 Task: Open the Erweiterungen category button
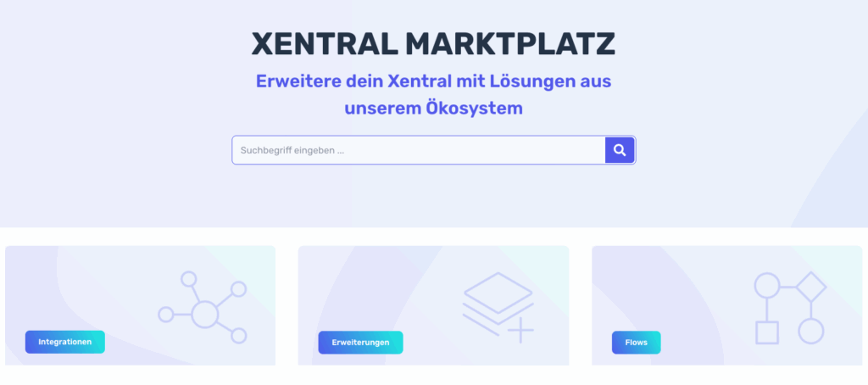(360, 343)
